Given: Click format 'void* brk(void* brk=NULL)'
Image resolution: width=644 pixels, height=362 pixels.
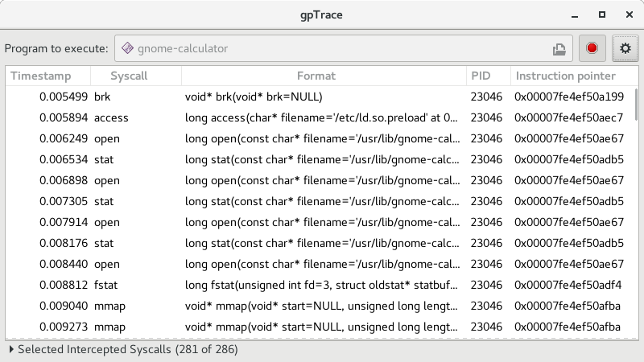Looking at the screenshot, I should click(x=254, y=97).
